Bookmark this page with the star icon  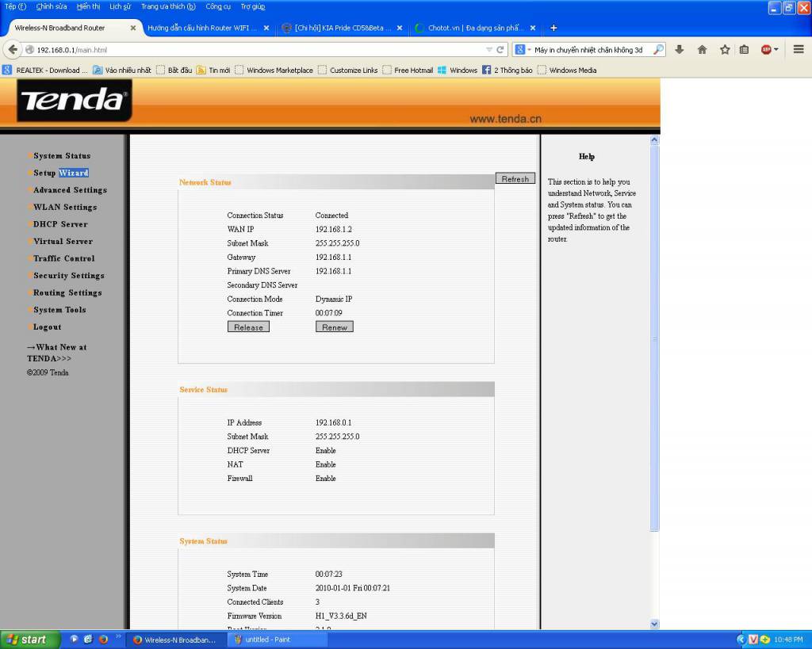[725, 50]
